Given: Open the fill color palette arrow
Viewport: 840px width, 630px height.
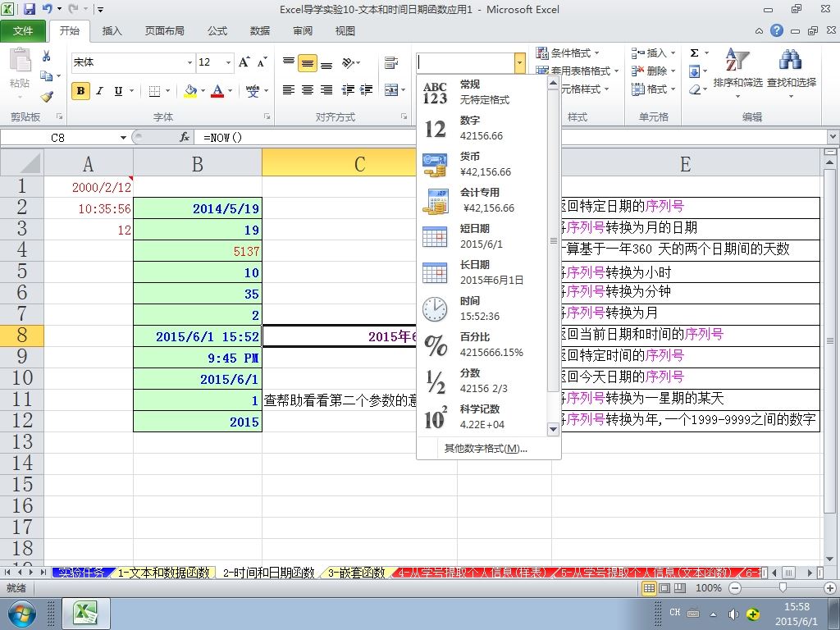Looking at the screenshot, I should tap(203, 90).
